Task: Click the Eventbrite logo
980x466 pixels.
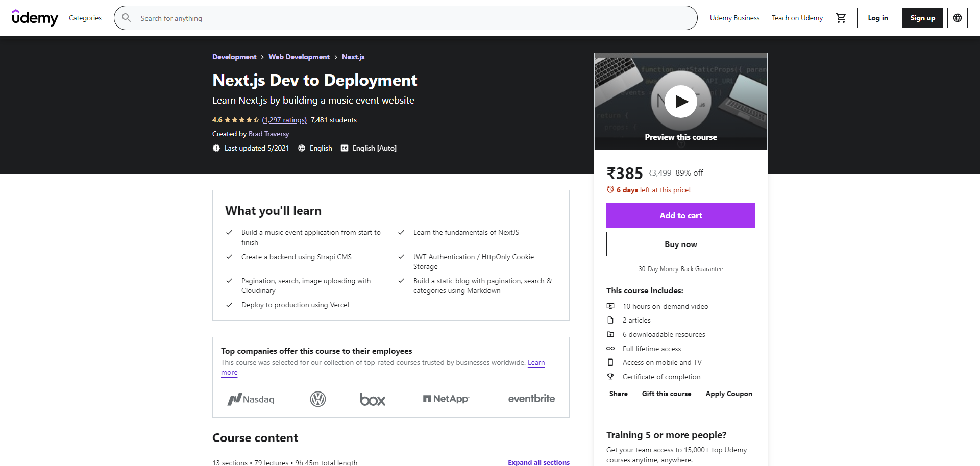Action: coord(531,399)
